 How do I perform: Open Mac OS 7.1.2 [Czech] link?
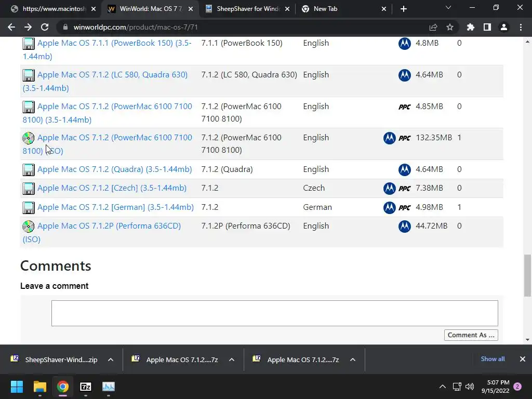(112, 188)
